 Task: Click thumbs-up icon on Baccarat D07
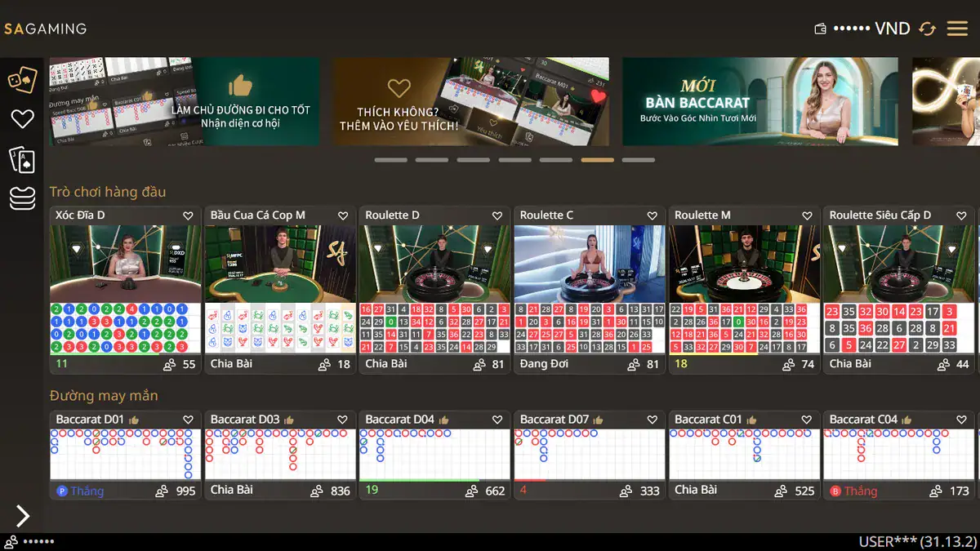599,420
